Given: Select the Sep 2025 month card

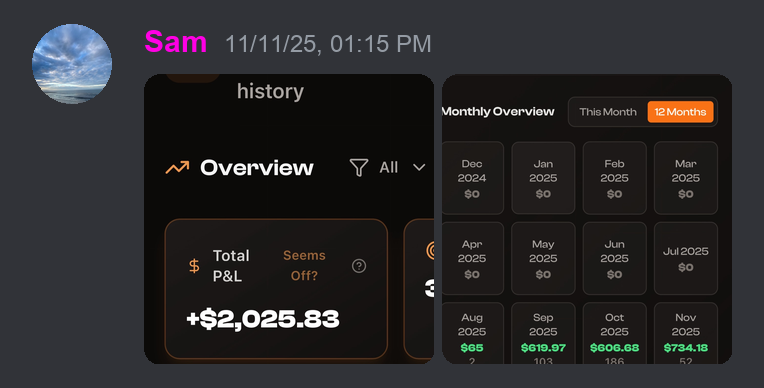Looking at the screenshot, I should [x=543, y=333].
